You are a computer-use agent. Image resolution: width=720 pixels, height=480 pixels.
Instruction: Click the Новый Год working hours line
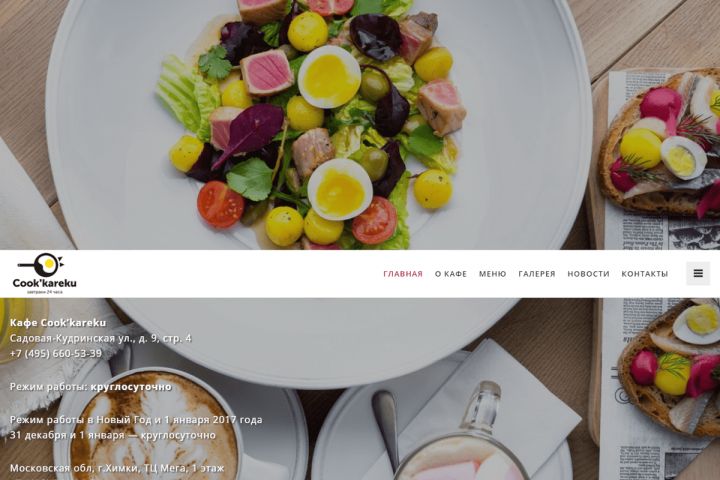point(136,420)
